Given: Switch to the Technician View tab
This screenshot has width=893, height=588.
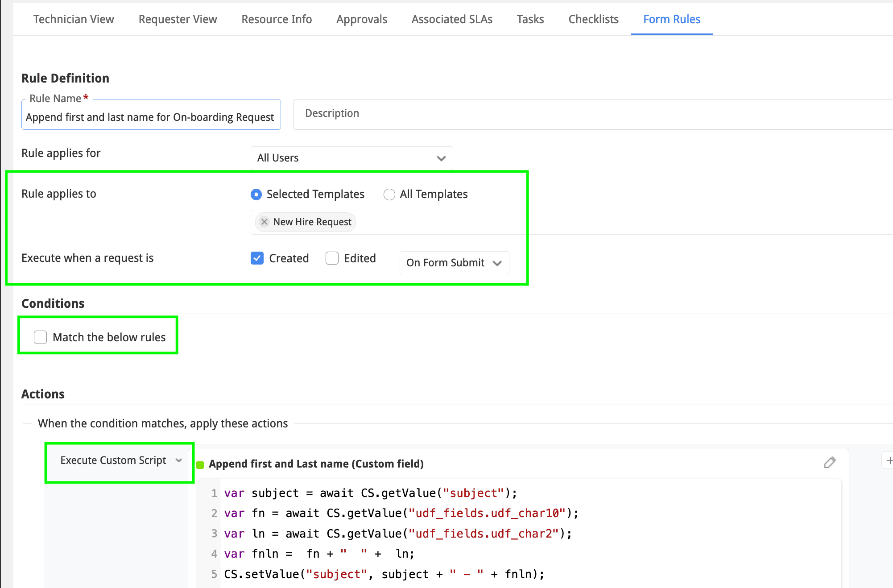Looking at the screenshot, I should pos(74,19).
